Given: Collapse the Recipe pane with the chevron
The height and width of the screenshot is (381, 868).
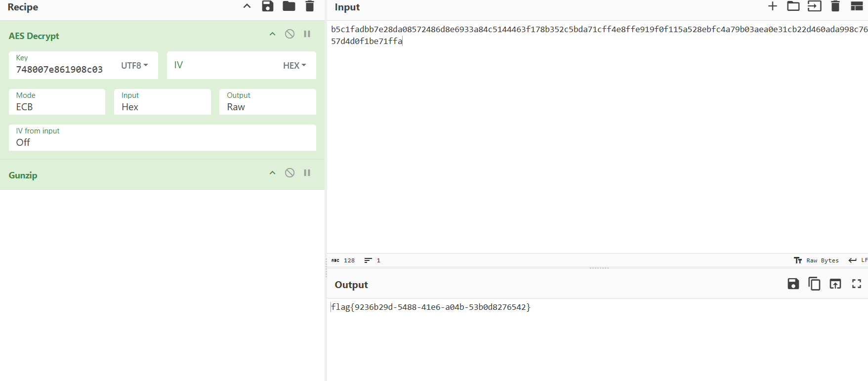Looking at the screenshot, I should tap(247, 6).
